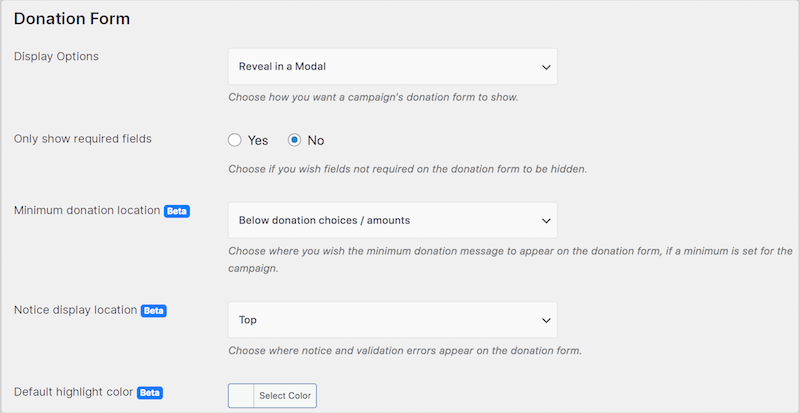Select the No radio button
This screenshot has height=413, width=800.
tap(294, 140)
